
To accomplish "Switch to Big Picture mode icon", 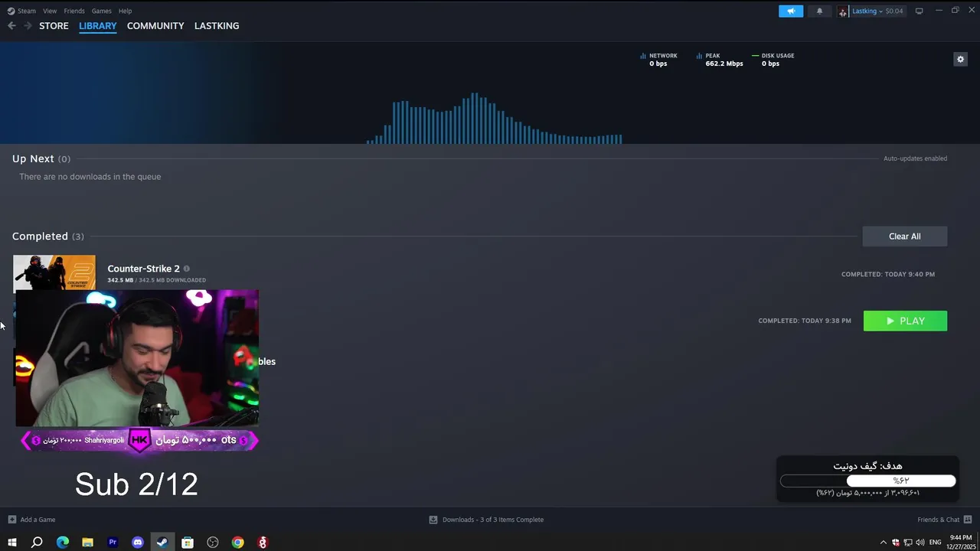I will click(920, 11).
